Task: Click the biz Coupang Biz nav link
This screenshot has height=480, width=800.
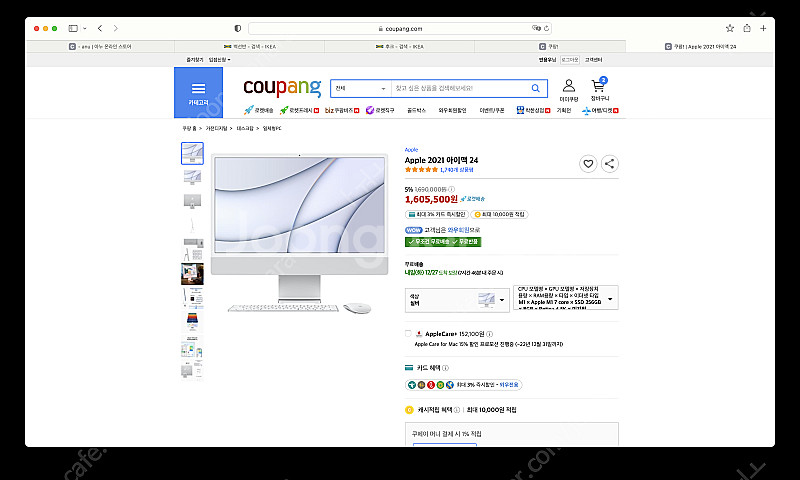Action: tap(342, 110)
